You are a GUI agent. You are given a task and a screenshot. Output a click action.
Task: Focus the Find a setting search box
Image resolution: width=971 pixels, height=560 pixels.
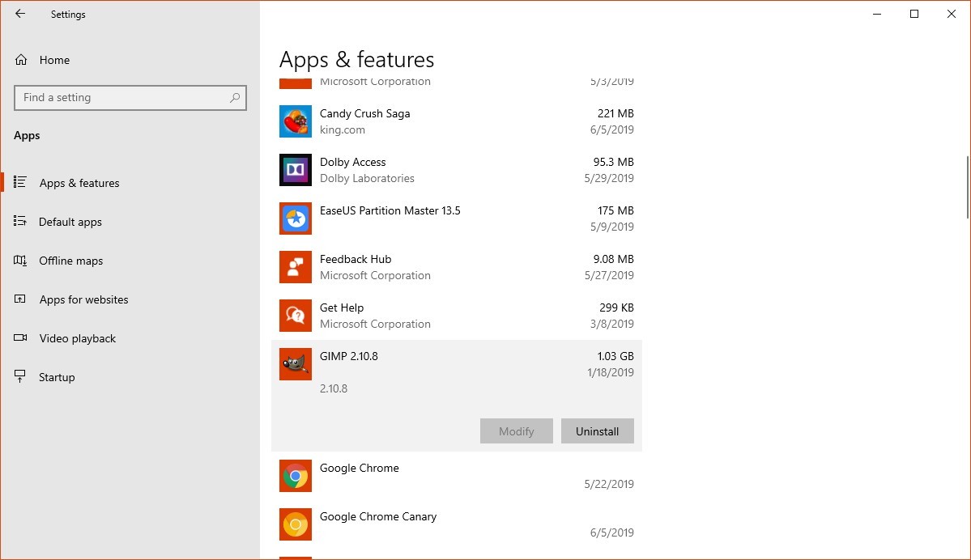[130, 98]
